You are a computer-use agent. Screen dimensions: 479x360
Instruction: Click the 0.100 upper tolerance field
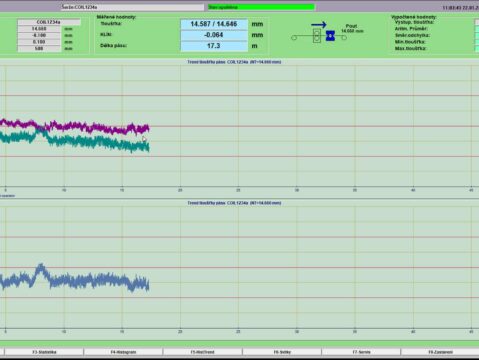(39, 42)
